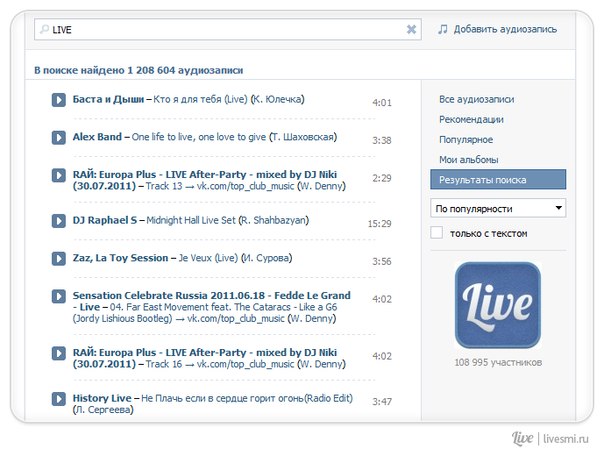Screen dimensions: 604x456
Task: Play Zaz Je Veux (Live) track
Action: click(x=59, y=258)
